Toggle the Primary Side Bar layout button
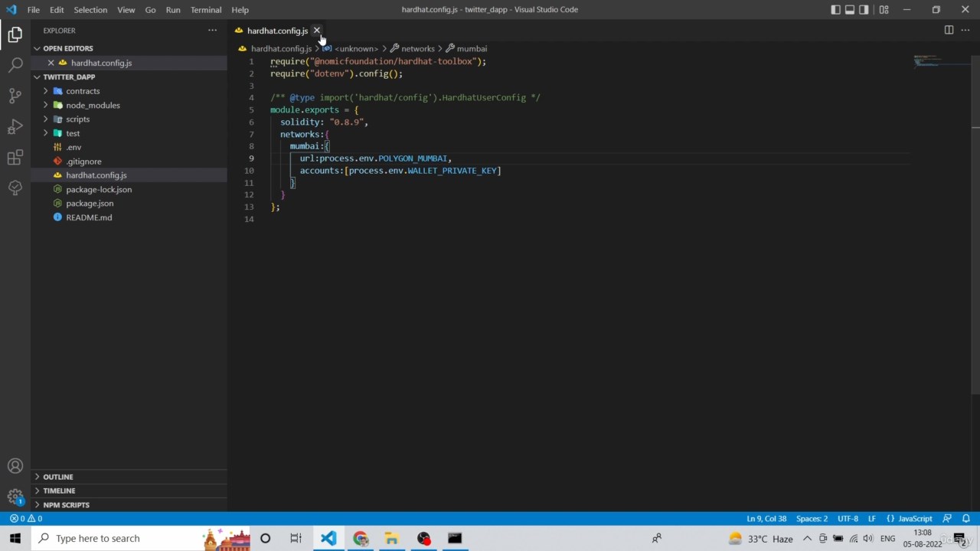The image size is (980, 551). click(836, 10)
